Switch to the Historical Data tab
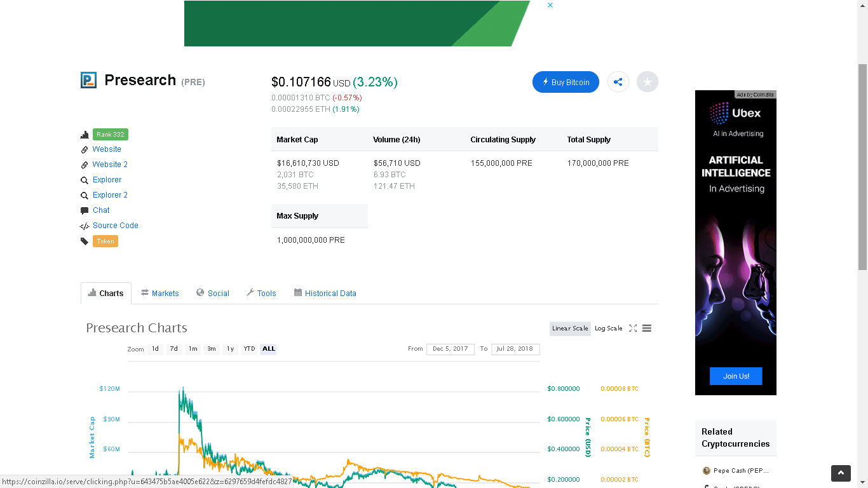Viewport: 868px width, 488px height. point(325,293)
